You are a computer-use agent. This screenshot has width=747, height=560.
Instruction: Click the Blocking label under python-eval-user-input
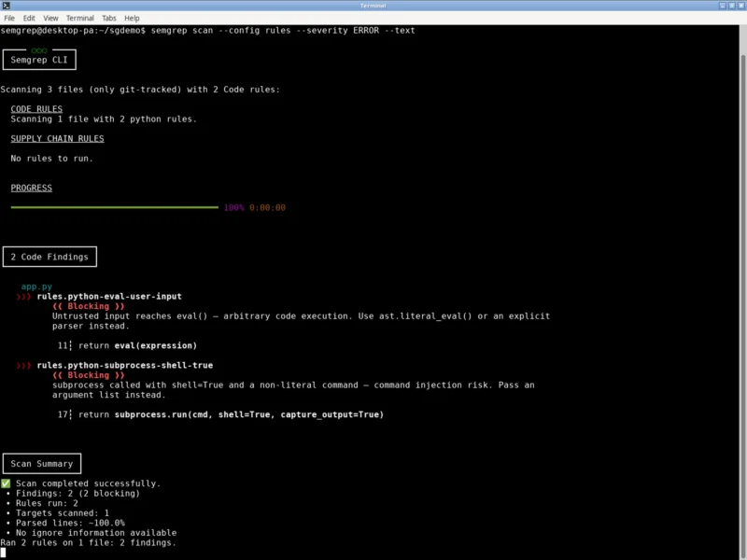(x=89, y=306)
